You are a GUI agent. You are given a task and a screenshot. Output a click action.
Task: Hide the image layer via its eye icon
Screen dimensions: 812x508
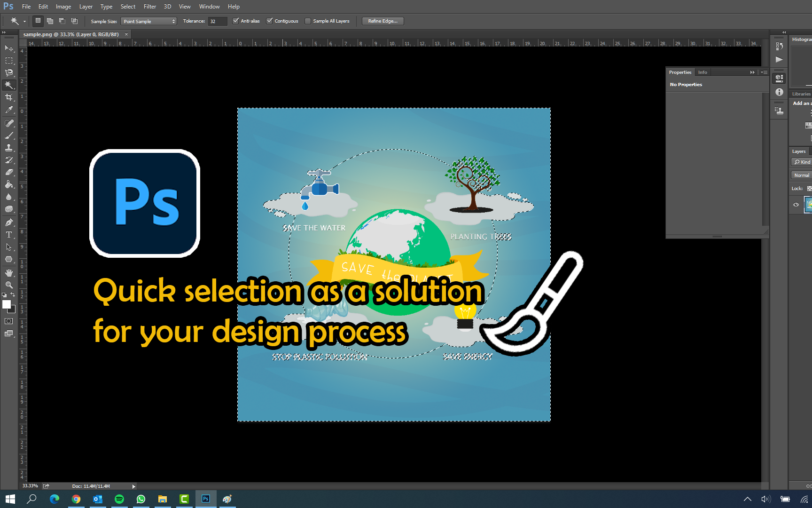click(x=796, y=205)
